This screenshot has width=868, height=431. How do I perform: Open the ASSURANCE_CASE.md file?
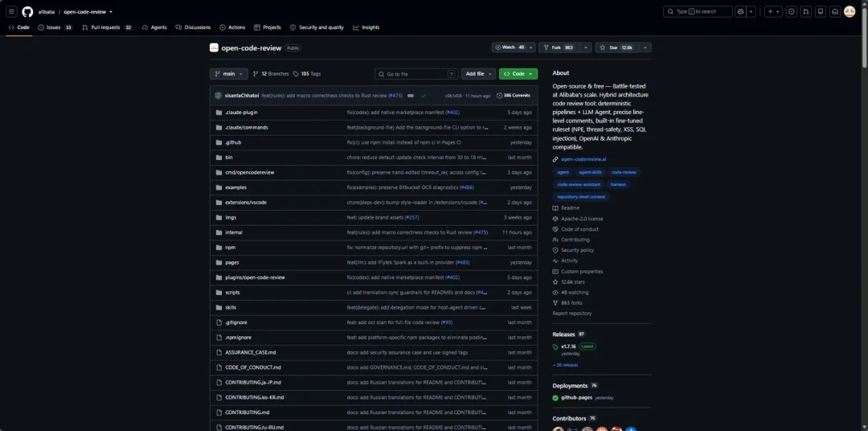(251, 352)
